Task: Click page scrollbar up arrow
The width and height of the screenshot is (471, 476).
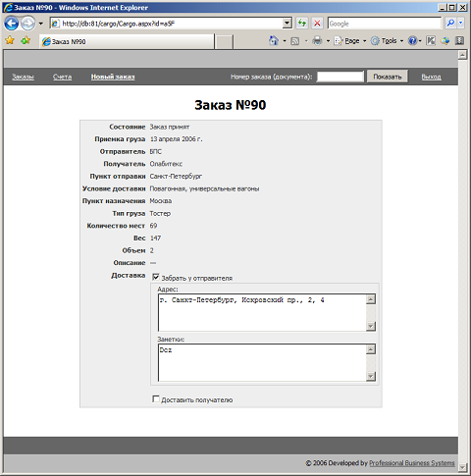Action: coord(462,55)
